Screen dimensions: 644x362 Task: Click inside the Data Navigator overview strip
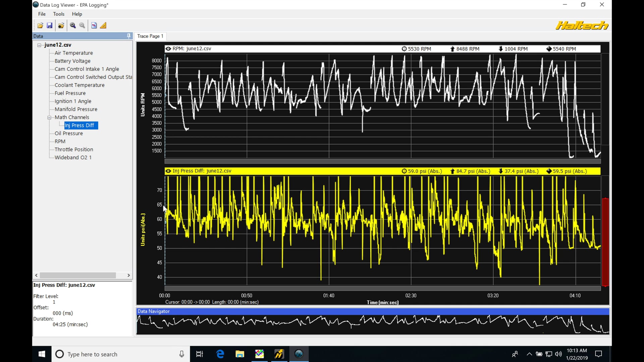[372, 324]
